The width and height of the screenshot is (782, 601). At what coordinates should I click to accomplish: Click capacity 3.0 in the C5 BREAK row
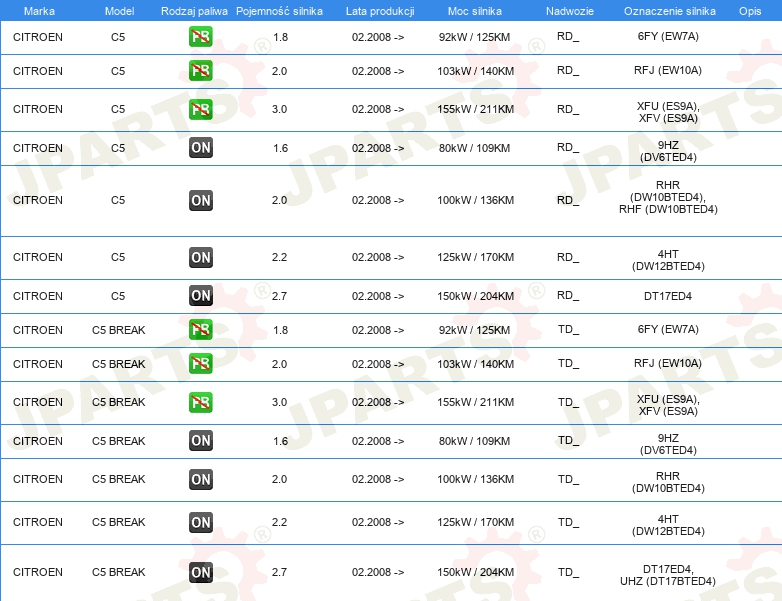279,402
